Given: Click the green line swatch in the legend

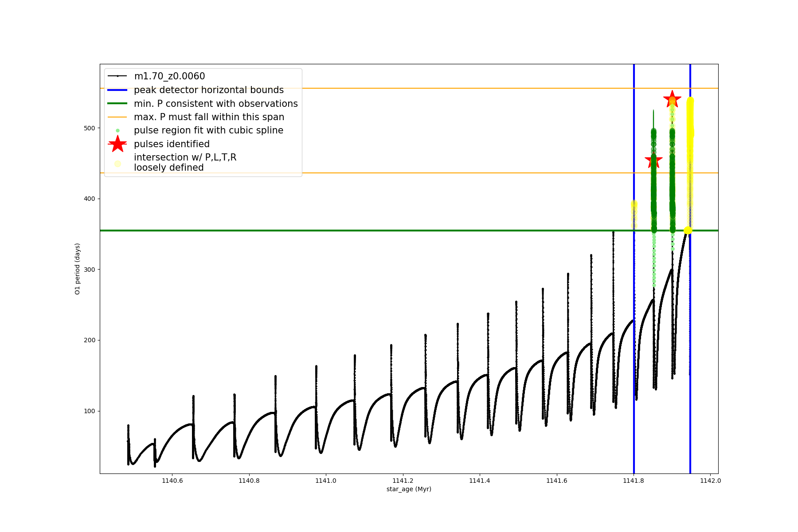Looking at the screenshot, I should pyautogui.click(x=117, y=104).
